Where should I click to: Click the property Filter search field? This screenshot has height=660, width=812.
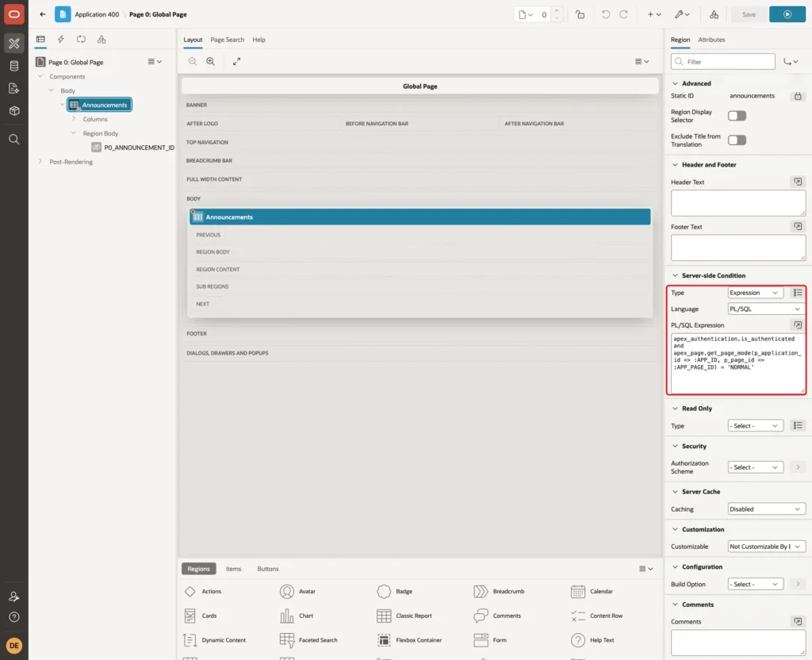click(723, 62)
